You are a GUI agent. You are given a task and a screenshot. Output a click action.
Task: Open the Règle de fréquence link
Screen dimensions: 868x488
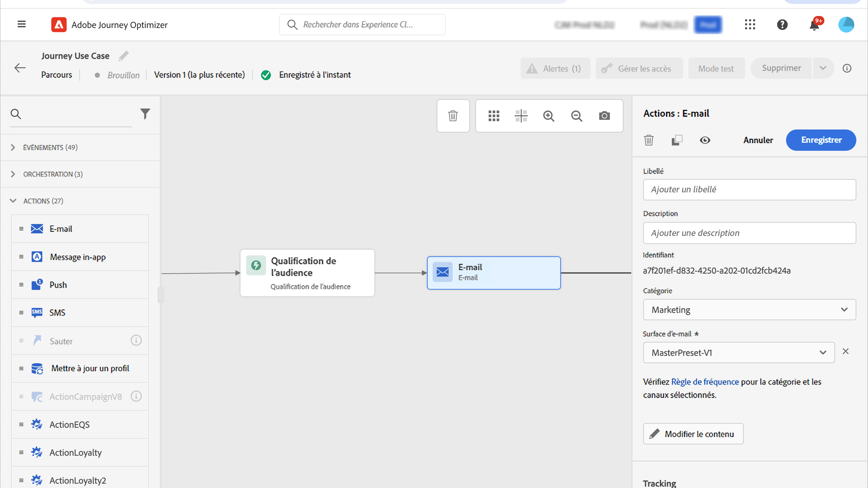(704, 382)
